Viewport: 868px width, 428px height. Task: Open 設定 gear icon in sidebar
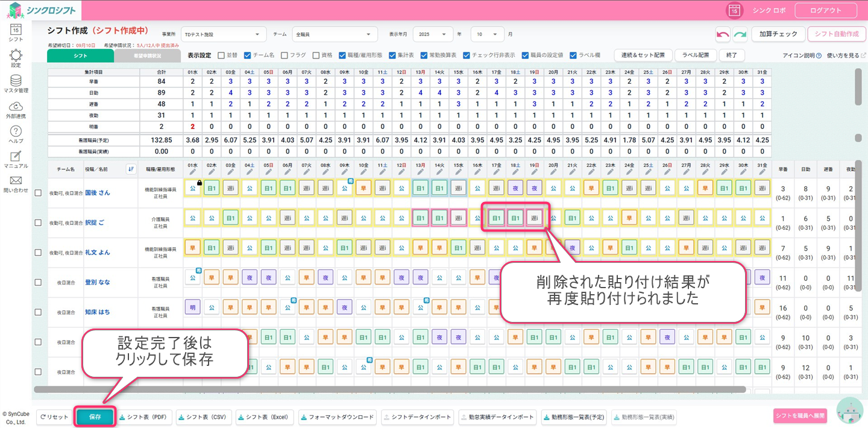(16, 55)
